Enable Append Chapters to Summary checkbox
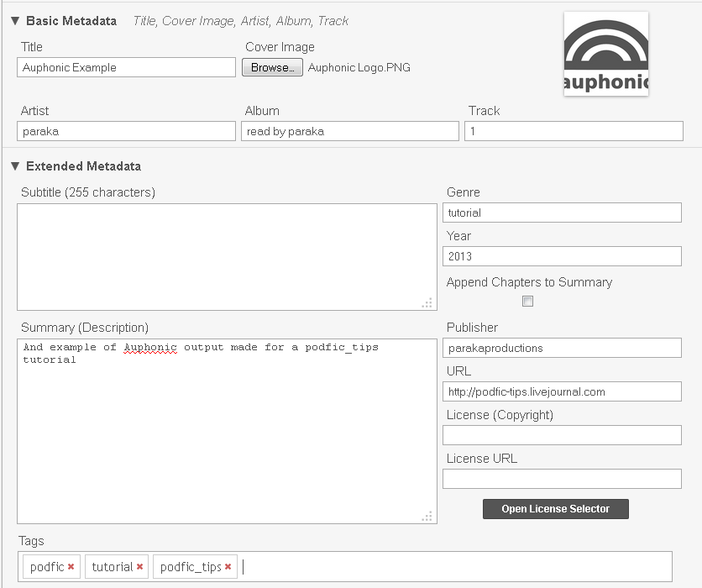 pyautogui.click(x=528, y=302)
